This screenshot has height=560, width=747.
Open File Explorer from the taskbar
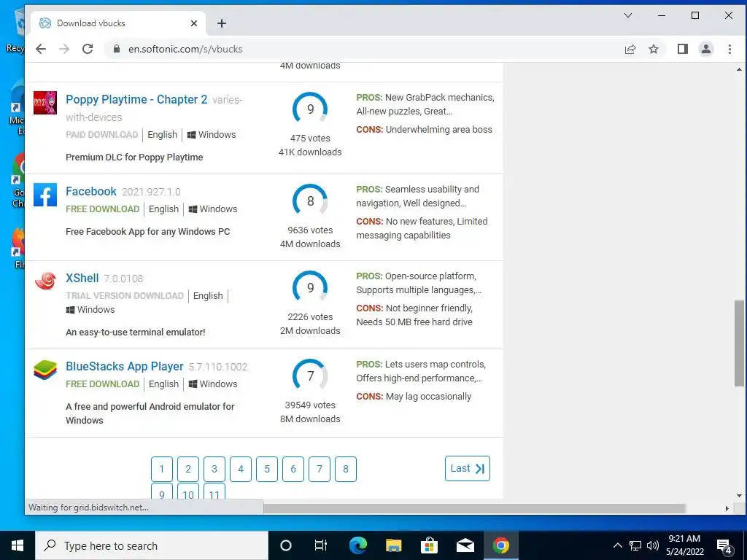(x=393, y=545)
